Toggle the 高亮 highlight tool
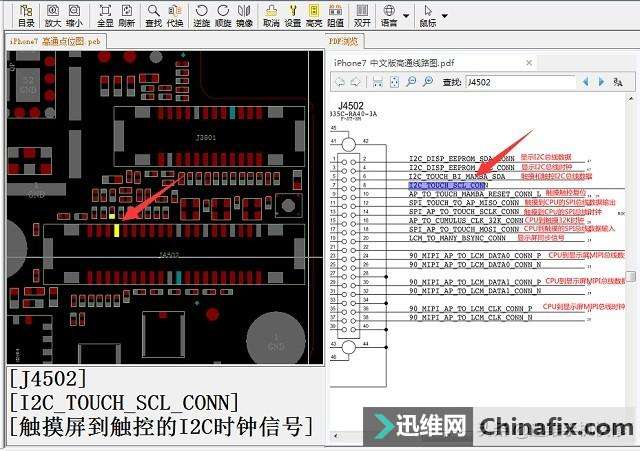This screenshot has width=640, height=451. [x=314, y=16]
